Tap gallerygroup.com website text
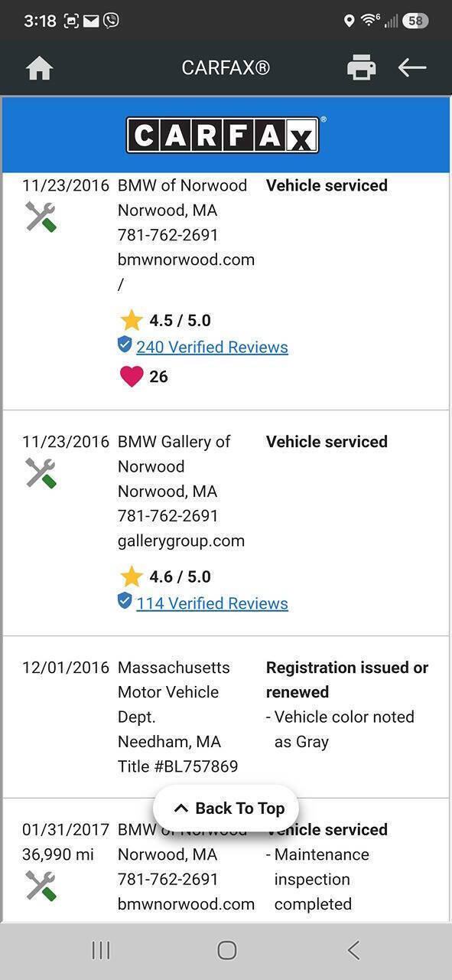The image size is (452, 980). [181, 541]
